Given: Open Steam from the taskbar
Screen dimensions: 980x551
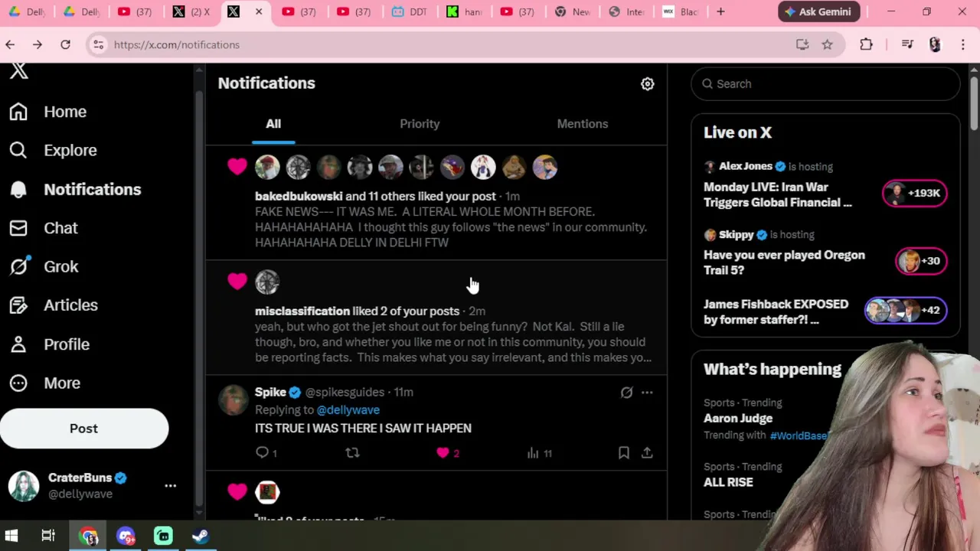Looking at the screenshot, I should tap(201, 536).
